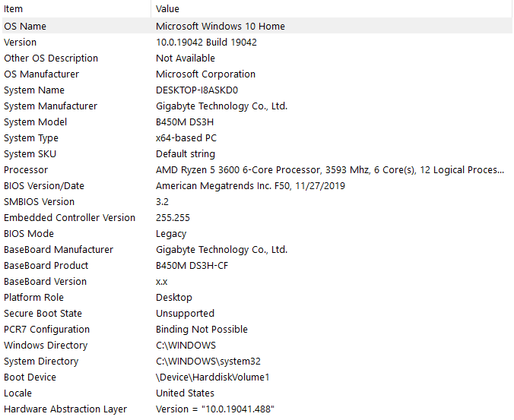The image size is (514, 420).
Task: Click the 3.2 SMBIOS value
Action: click(162, 202)
